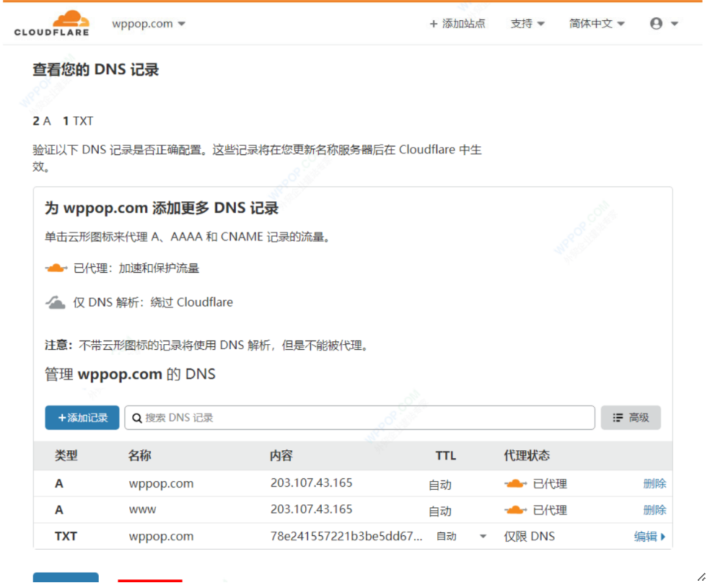Click the Cloudflare logo

[x=51, y=22]
